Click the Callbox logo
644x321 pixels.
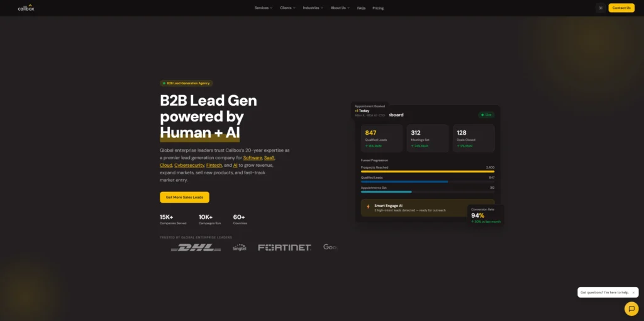26,8
